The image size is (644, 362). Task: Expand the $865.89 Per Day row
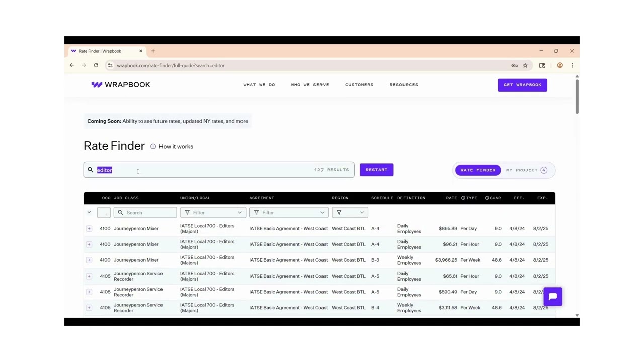(x=89, y=229)
